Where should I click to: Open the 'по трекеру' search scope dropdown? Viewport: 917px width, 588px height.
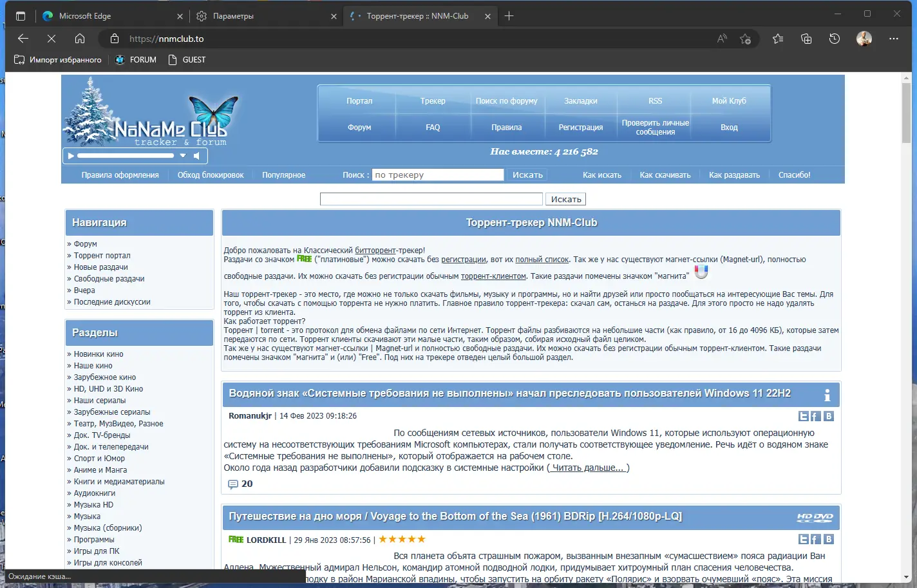pyautogui.click(x=438, y=175)
